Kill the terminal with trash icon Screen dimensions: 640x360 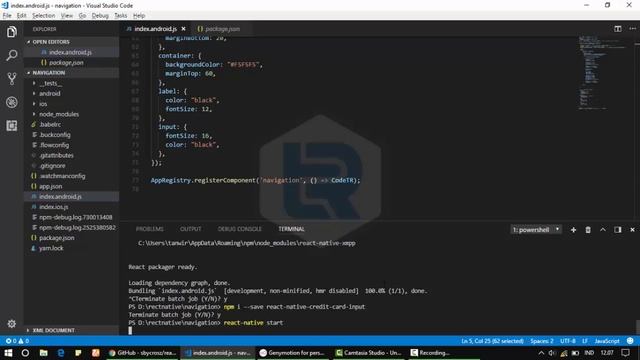(x=588, y=230)
